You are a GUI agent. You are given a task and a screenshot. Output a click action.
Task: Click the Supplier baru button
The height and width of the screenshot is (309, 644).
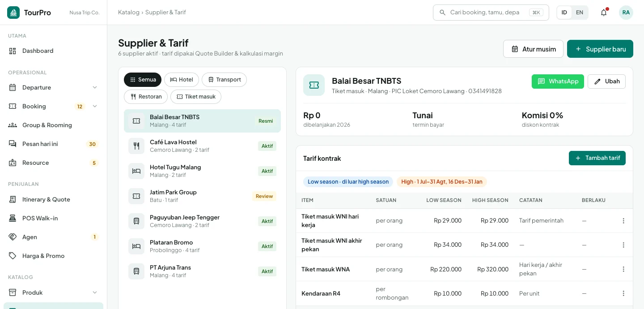(600, 49)
